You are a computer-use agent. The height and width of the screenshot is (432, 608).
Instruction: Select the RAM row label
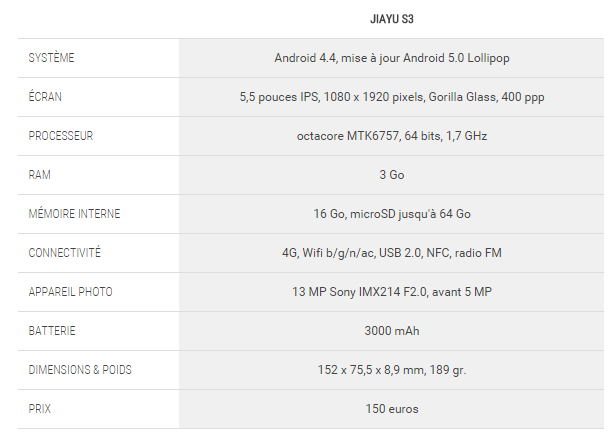coord(39,175)
